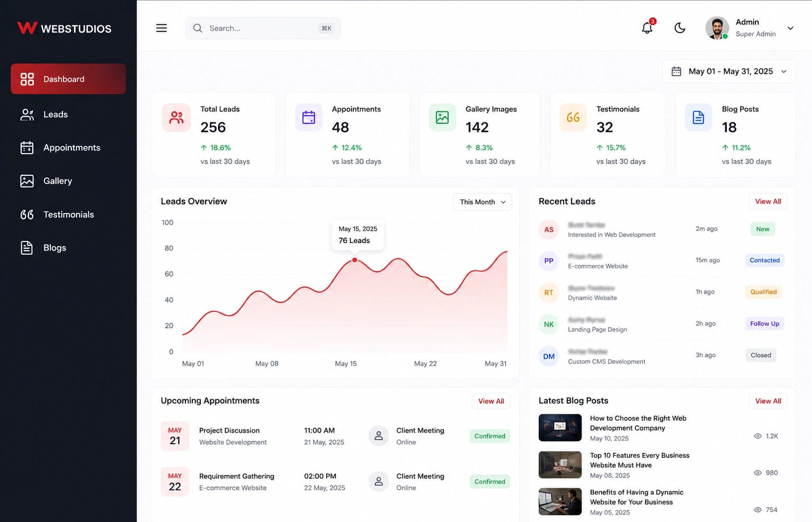
Task: Click 'Custom CMS Development' lead text
Action: coord(606,361)
